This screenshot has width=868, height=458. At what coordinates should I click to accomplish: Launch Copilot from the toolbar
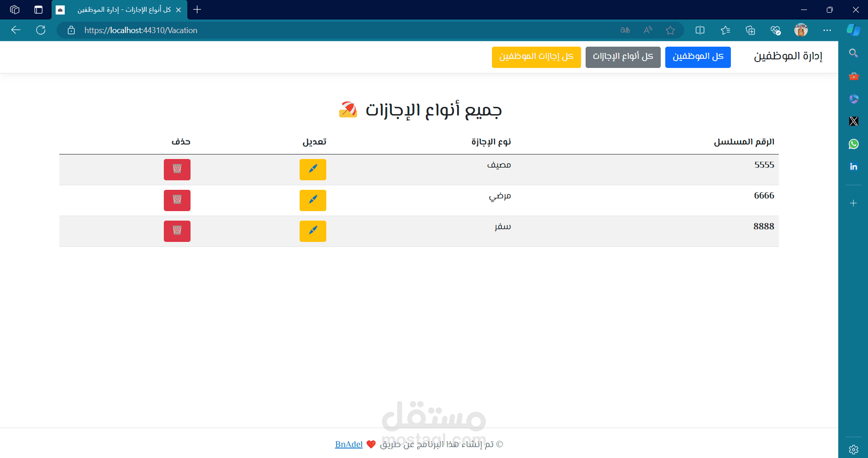click(854, 30)
